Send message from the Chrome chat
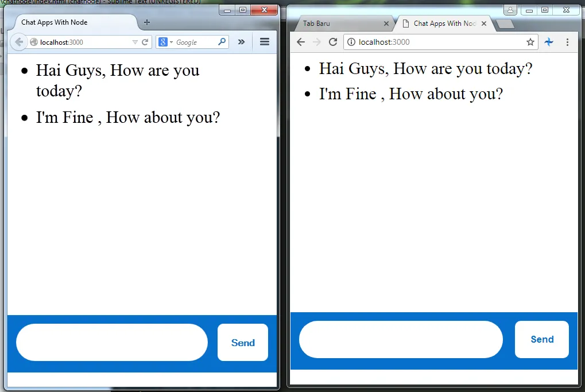 pyautogui.click(x=542, y=339)
